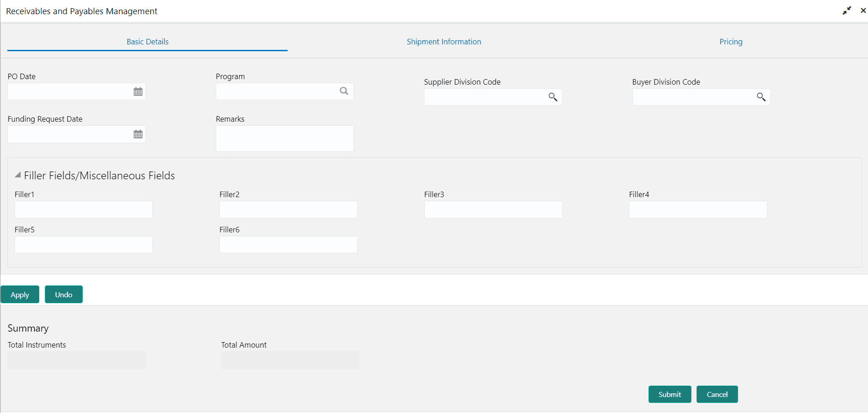Click the Supplier Division Code search icon
The height and width of the screenshot is (413, 868).
pyautogui.click(x=552, y=97)
